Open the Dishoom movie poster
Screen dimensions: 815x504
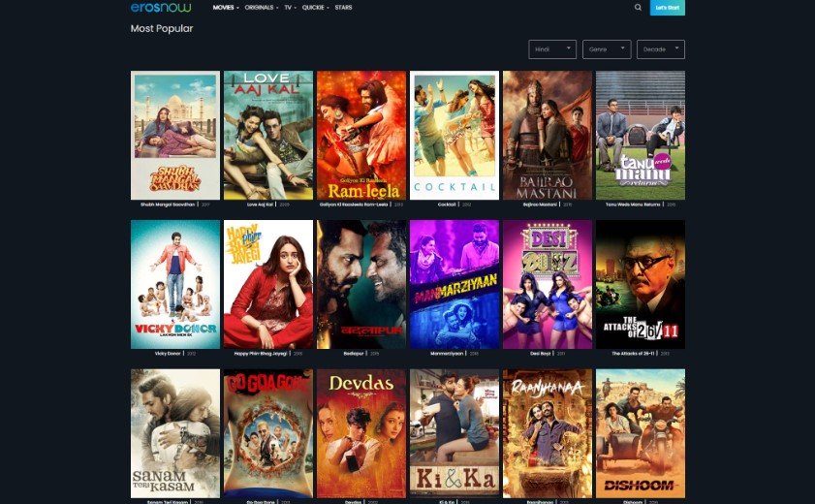[x=641, y=433]
